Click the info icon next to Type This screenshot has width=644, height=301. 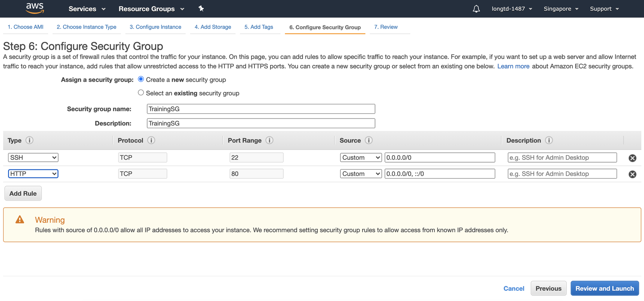coord(29,140)
